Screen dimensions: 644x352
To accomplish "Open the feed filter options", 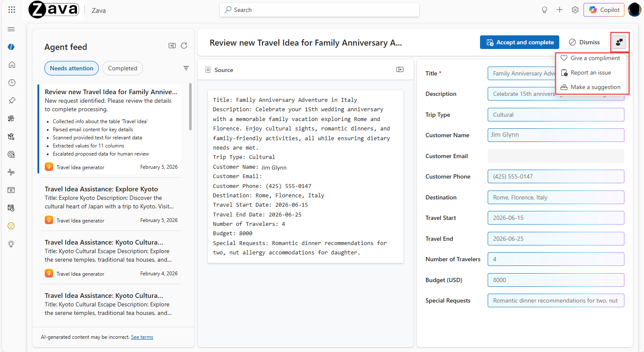I will pyautogui.click(x=186, y=68).
